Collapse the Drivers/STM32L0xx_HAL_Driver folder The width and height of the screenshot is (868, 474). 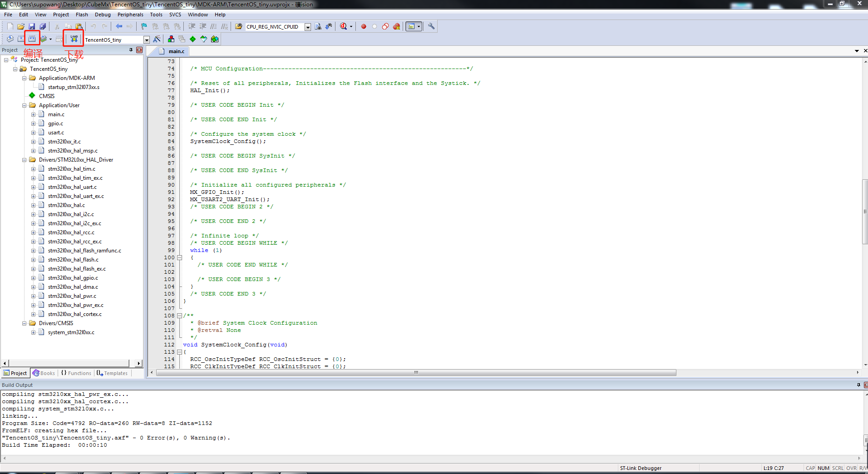pyautogui.click(x=25, y=160)
